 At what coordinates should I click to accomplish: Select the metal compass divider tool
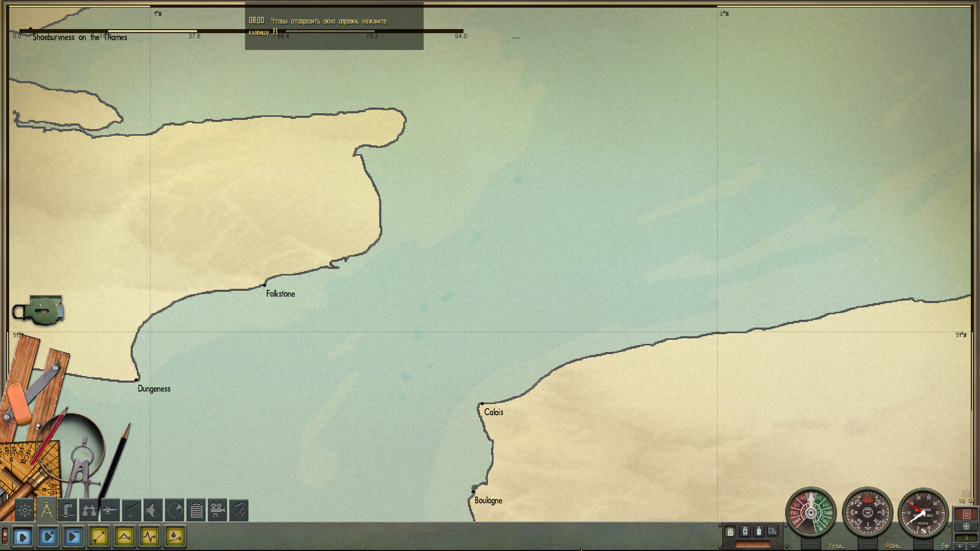[80, 467]
